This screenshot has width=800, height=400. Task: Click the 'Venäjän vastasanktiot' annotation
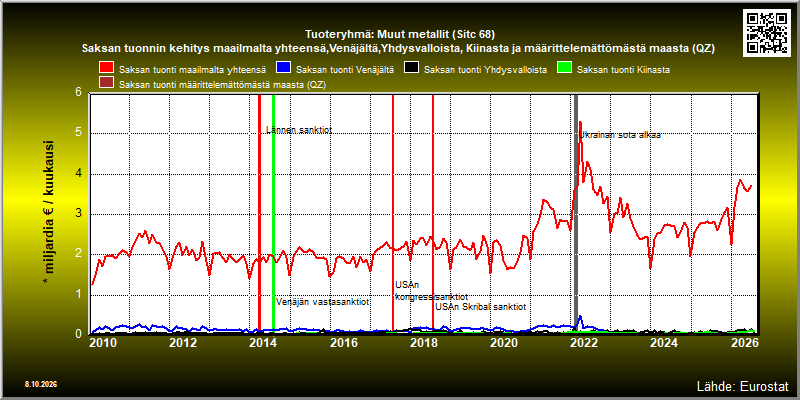322,302
